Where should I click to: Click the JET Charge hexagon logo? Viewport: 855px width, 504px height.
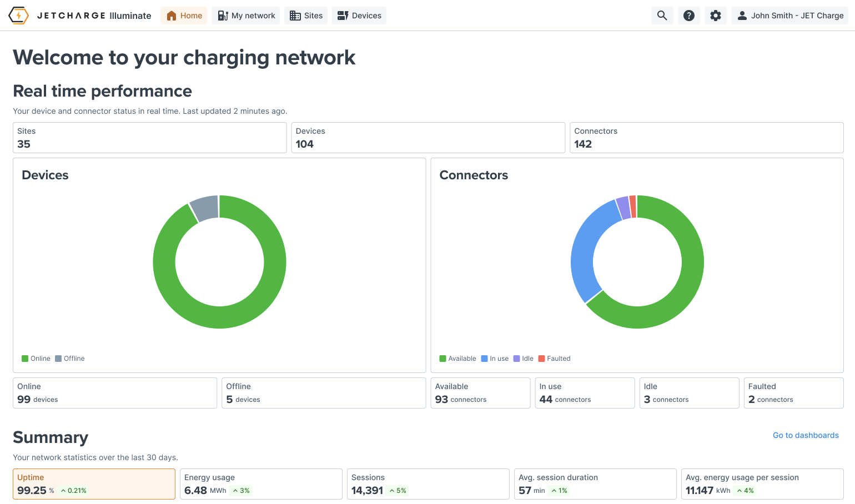(19, 16)
